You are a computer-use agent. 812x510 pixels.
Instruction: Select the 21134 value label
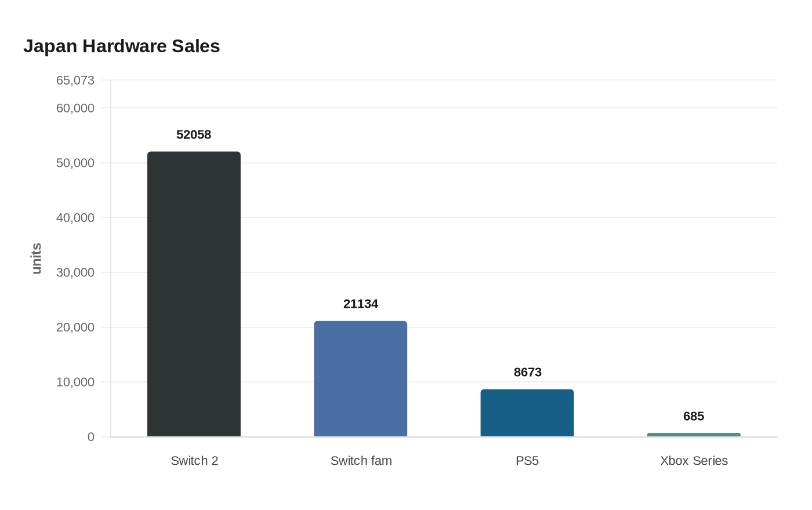(x=360, y=304)
